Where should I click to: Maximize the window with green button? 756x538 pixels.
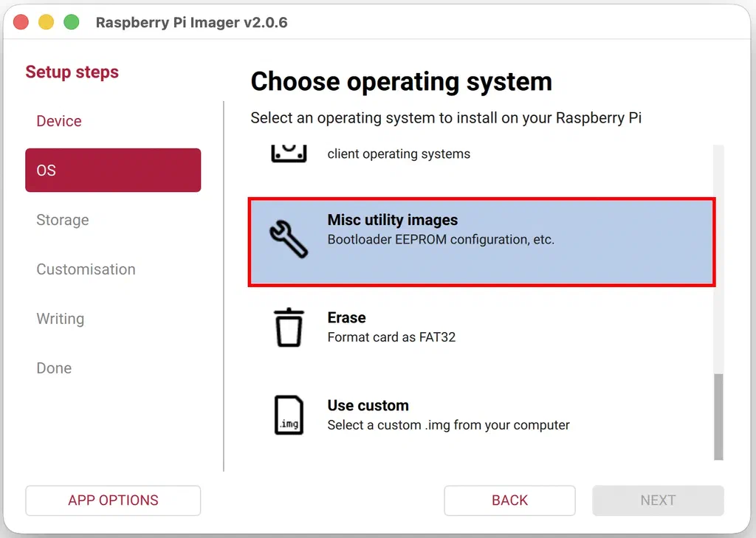72,22
